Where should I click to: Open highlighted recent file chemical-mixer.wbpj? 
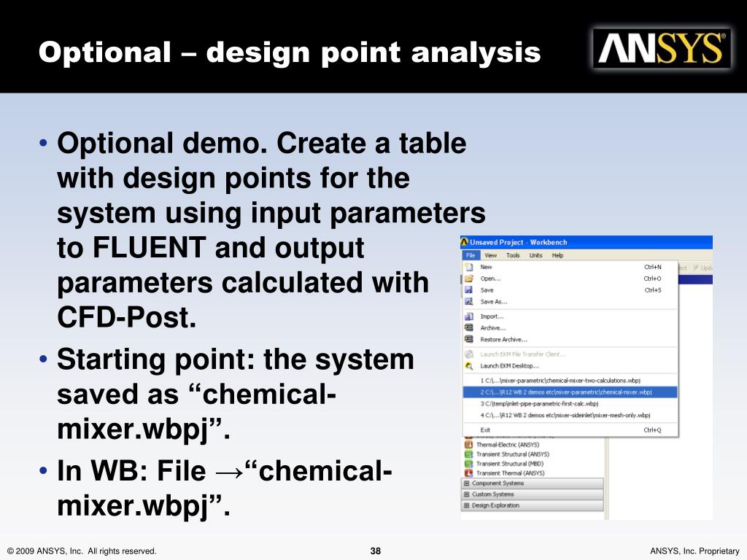pyautogui.click(x=570, y=392)
